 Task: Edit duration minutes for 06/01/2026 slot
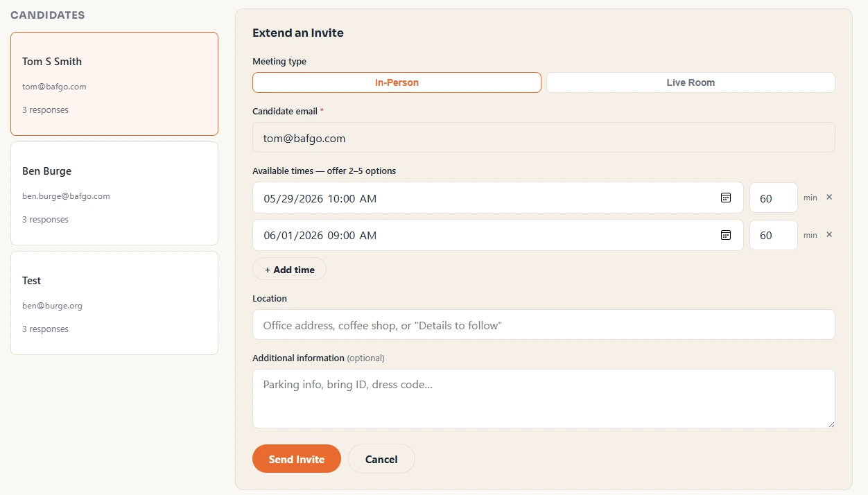(x=774, y=235)
